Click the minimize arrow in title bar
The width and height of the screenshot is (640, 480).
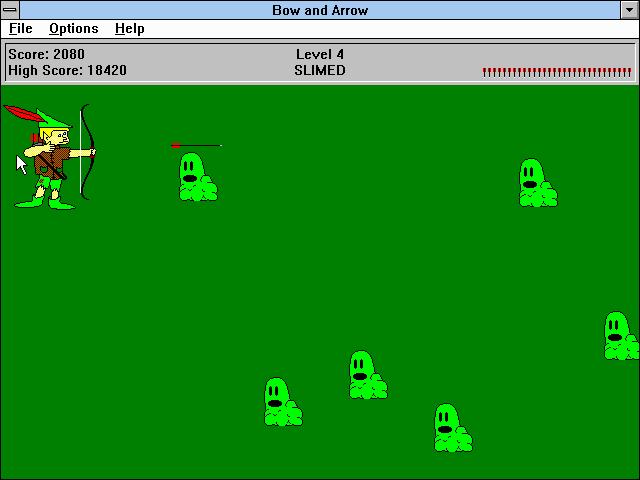click(629, 10)
